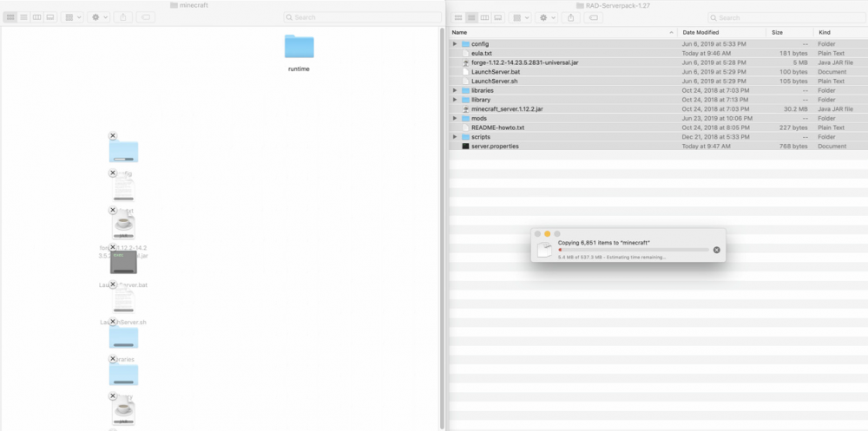Click the documents icon in copy dialog
This screenshot has width=868, height=431.
pyautogui.click(x=545, y=251)
